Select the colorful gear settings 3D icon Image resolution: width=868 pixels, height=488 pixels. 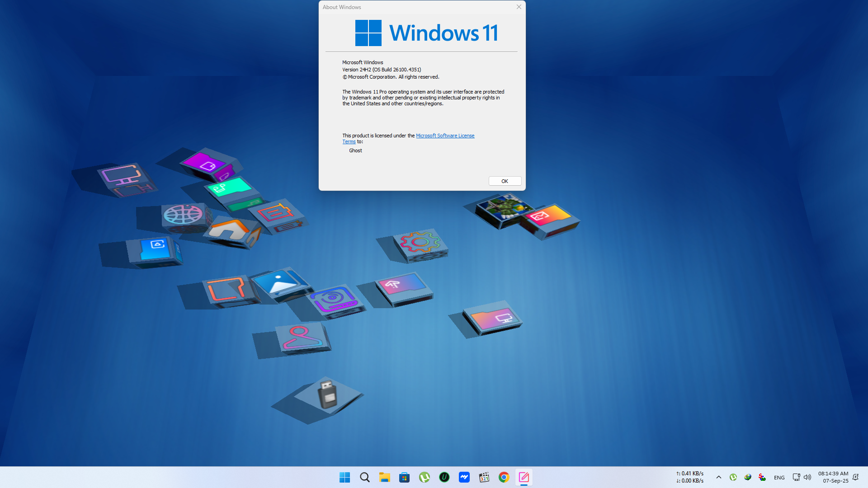420,245
